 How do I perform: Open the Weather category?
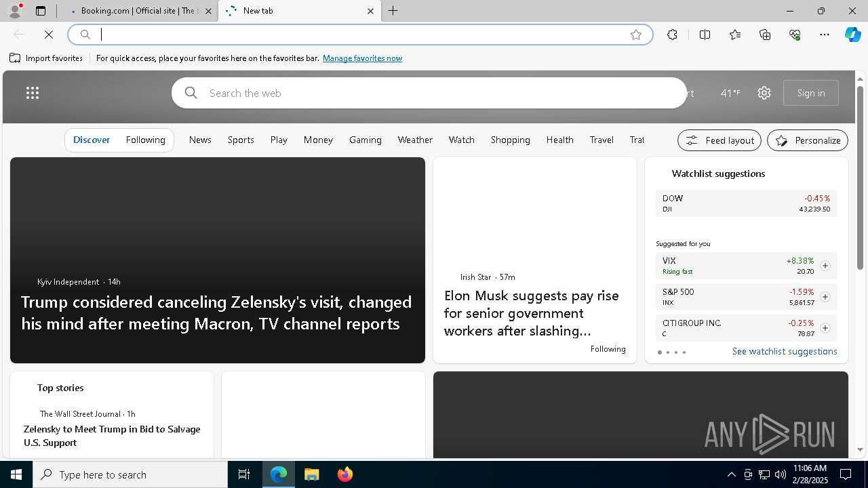[415, 140]
